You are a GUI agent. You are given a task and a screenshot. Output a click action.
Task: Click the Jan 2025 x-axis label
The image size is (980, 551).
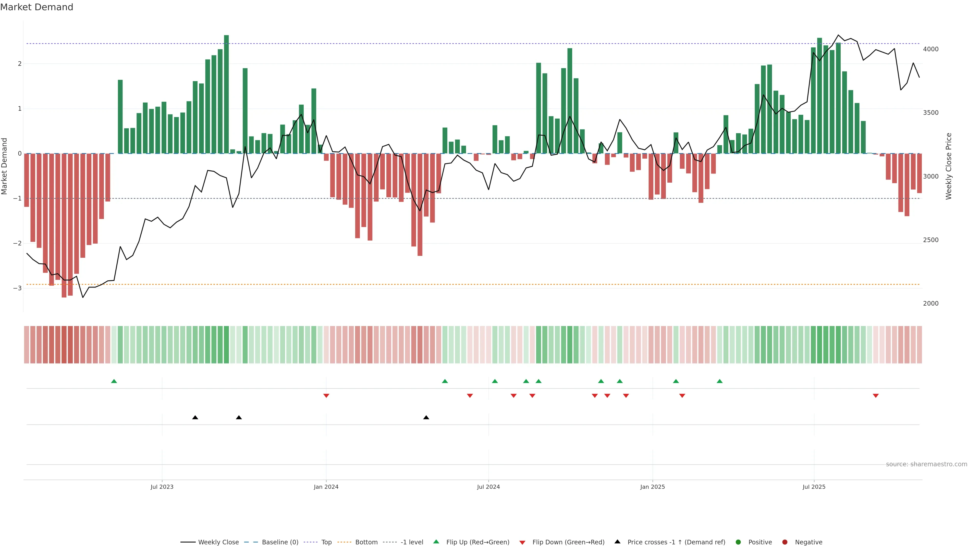[x=653, y=487]
